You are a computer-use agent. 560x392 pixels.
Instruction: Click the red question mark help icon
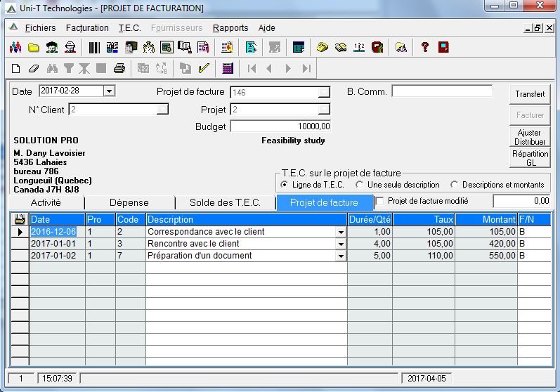[x=424, y=48]
